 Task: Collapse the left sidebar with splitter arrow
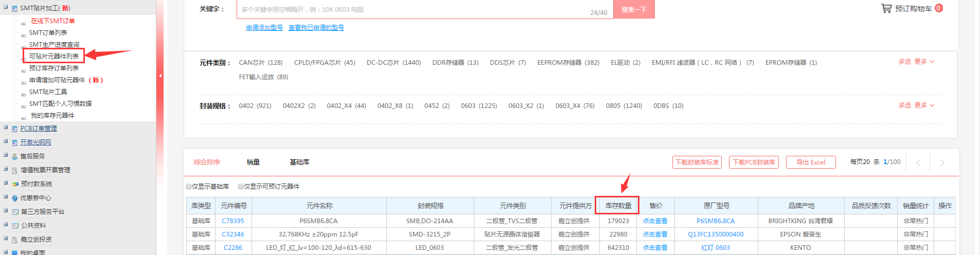coord(160,76)
